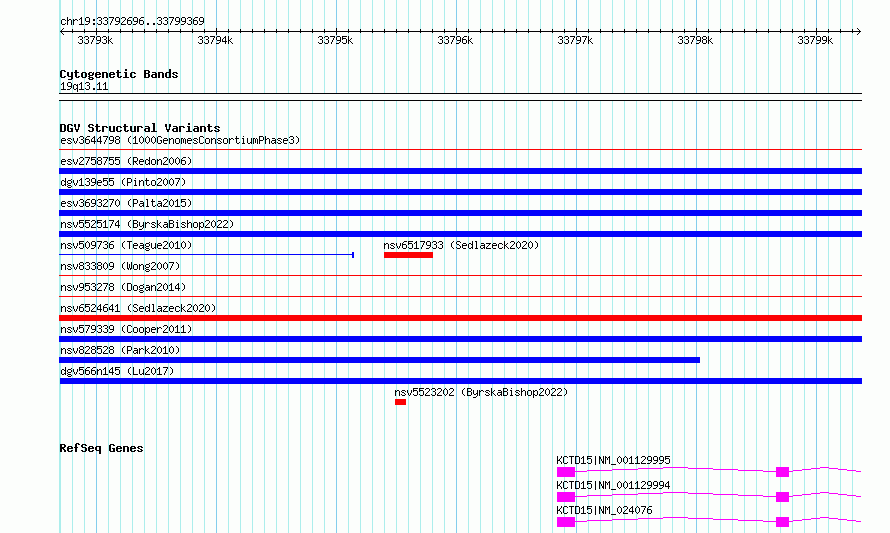Select nsv953278 (Dogan2014) variant label
This screenshot has height=533, width=890.
[x=123, y=287]
